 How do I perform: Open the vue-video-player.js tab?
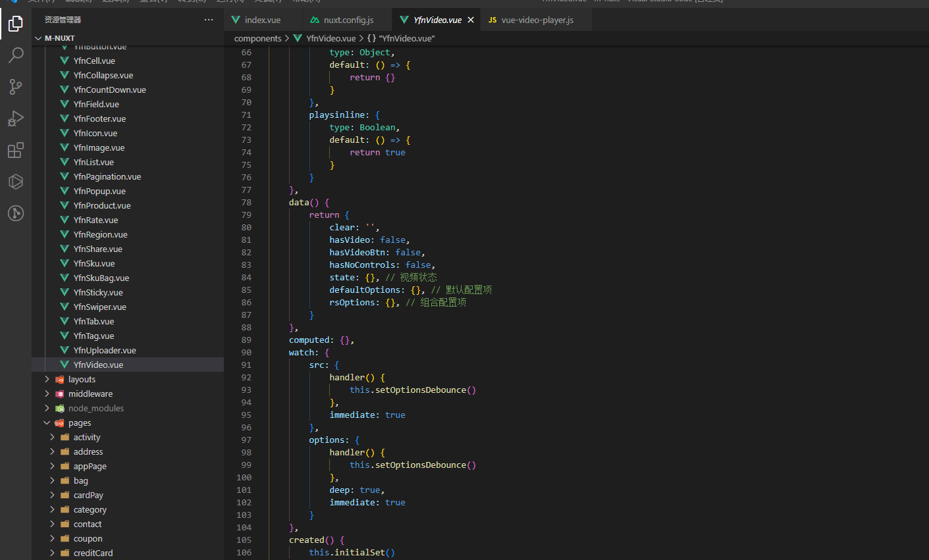click(x=537, y=20)
